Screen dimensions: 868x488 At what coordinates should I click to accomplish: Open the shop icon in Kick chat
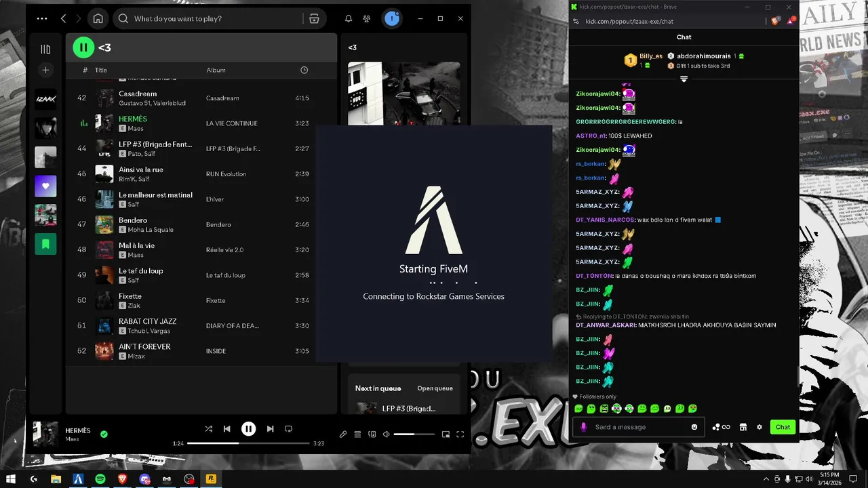point(743,427)
